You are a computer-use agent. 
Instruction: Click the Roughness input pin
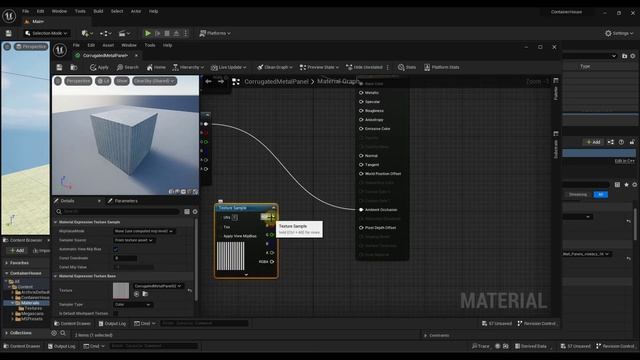coord(361,111)
